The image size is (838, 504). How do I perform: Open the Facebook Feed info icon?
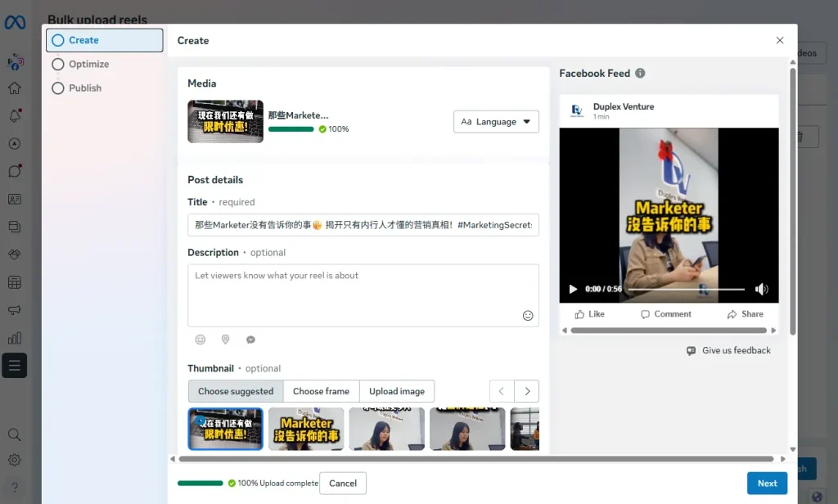[x=640, y=73]
